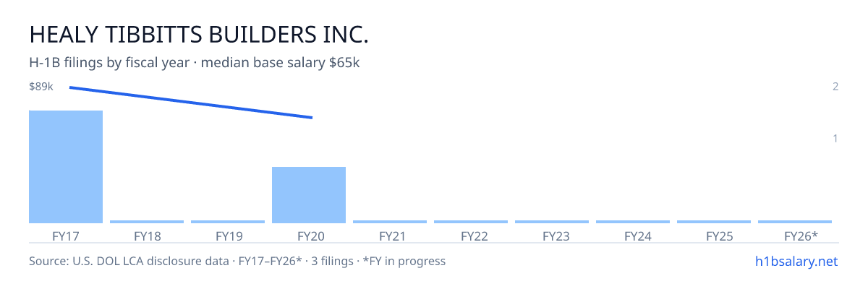Click the tall FY17 filings bar
The image size is (868, 289).
pos(66,167)
